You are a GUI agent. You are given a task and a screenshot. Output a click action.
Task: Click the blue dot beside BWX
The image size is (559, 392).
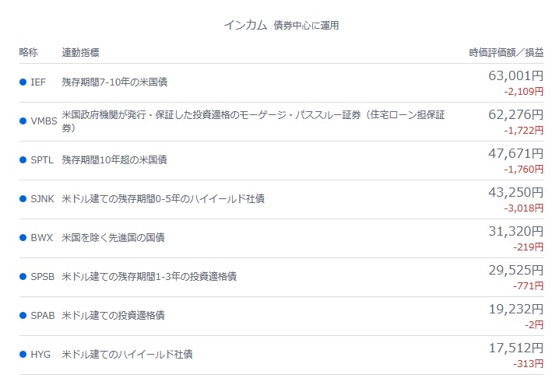click(x=23, y=237)
